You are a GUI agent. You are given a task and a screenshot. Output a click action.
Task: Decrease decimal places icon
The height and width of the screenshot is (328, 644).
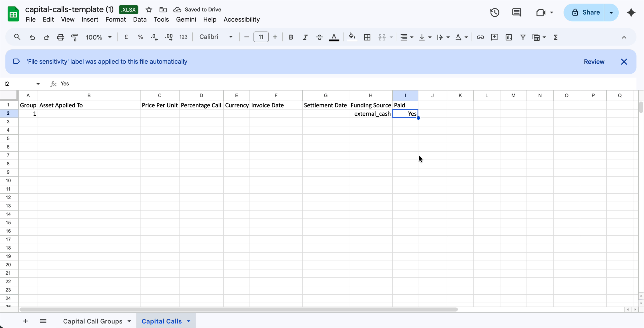154,37
